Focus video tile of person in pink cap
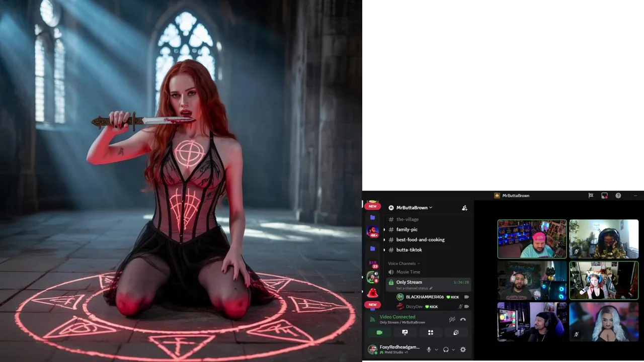The width and height of the screenshot is (644, 362). tap(532, 239)
